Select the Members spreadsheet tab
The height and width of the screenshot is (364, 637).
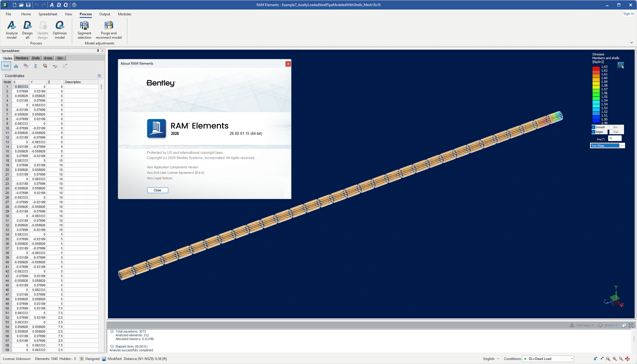pos(22,58)
